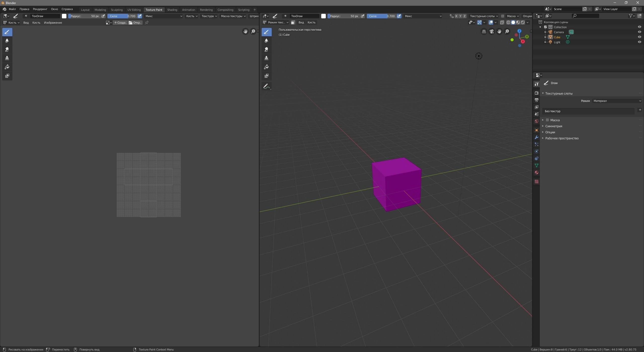
Task: Click the zoom magnifier icon in 3D viewport
Action: pos(507,31)
